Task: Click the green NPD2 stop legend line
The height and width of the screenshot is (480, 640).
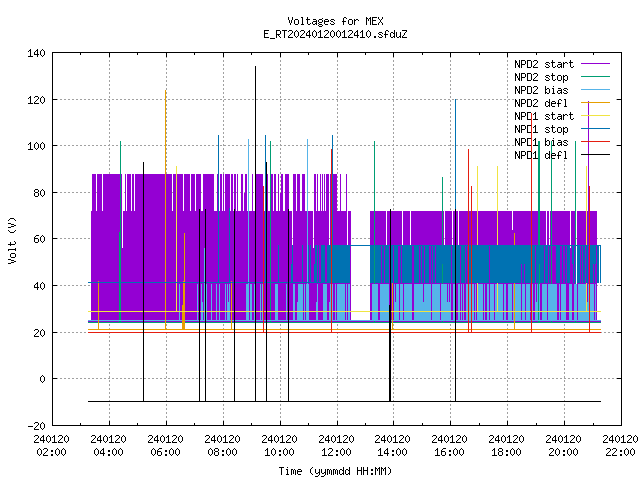Action: point(596,76)
